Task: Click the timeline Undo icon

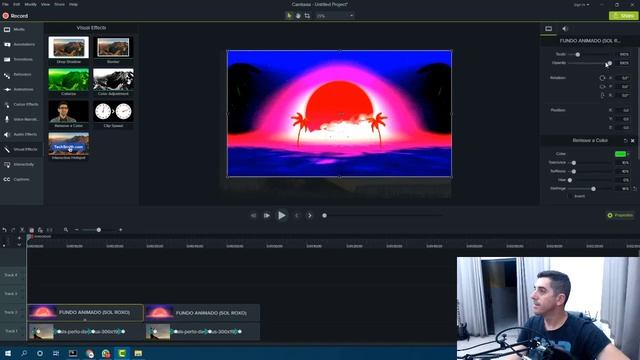Action: (x=4, y=230)
